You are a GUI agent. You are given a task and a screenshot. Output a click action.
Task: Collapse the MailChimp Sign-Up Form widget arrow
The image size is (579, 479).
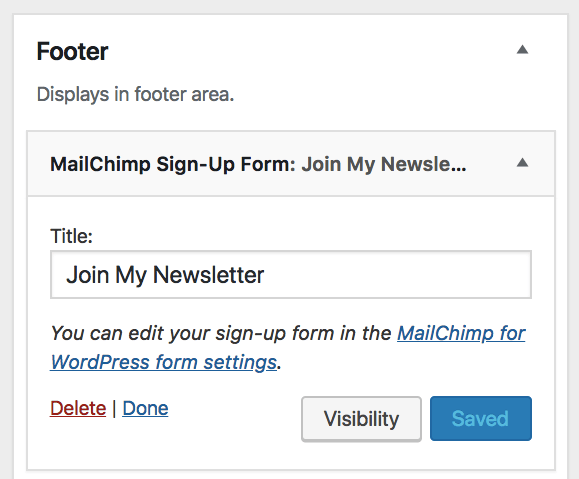522,162
